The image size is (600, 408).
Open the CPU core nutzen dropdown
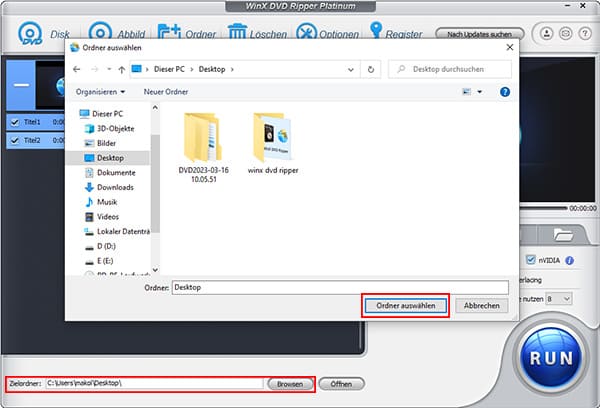coord(559,299)
